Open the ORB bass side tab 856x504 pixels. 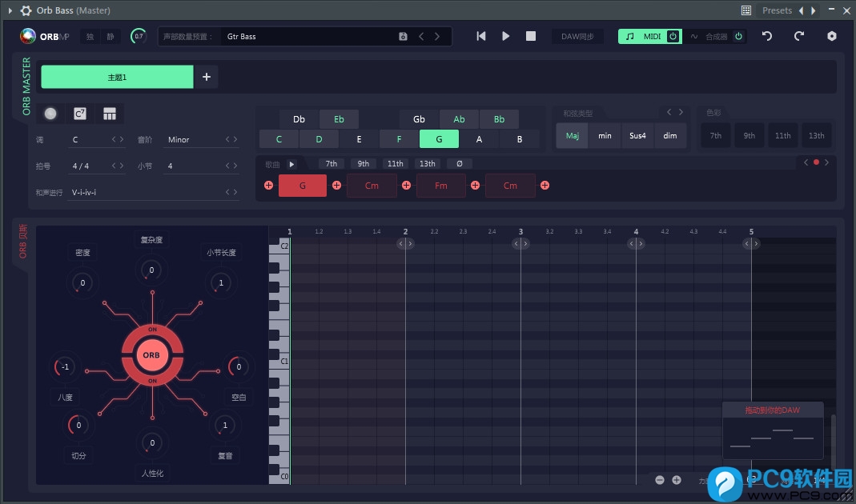(x=23, y=241)
